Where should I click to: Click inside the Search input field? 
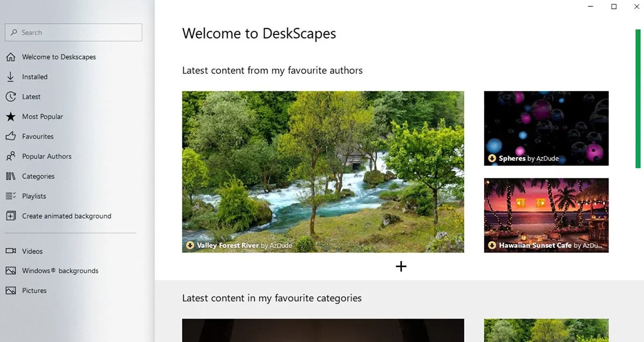pyautogui.click(x=74, y=33)
